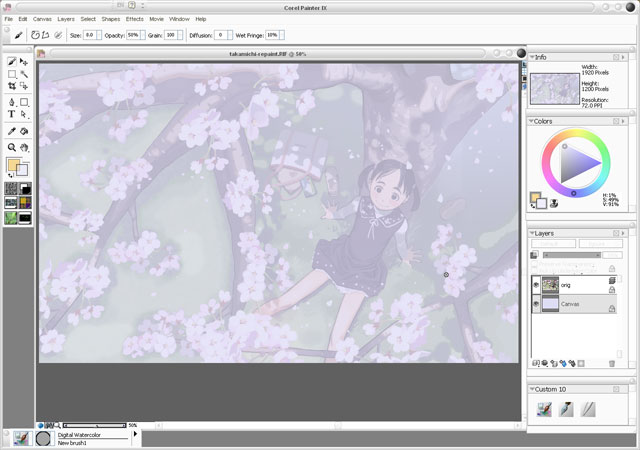The height and width of the screenshot is (450, 640).
Task: Click the trash icon in Layers panel
Action: 611,363
